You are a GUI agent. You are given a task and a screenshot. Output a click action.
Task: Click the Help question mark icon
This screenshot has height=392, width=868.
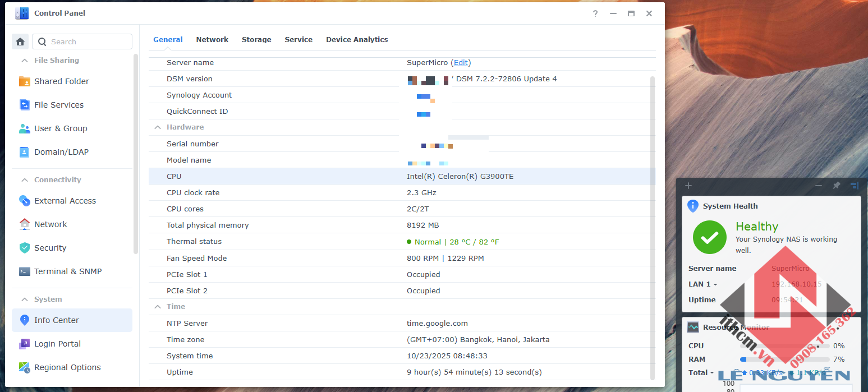(x=595, y=13)
